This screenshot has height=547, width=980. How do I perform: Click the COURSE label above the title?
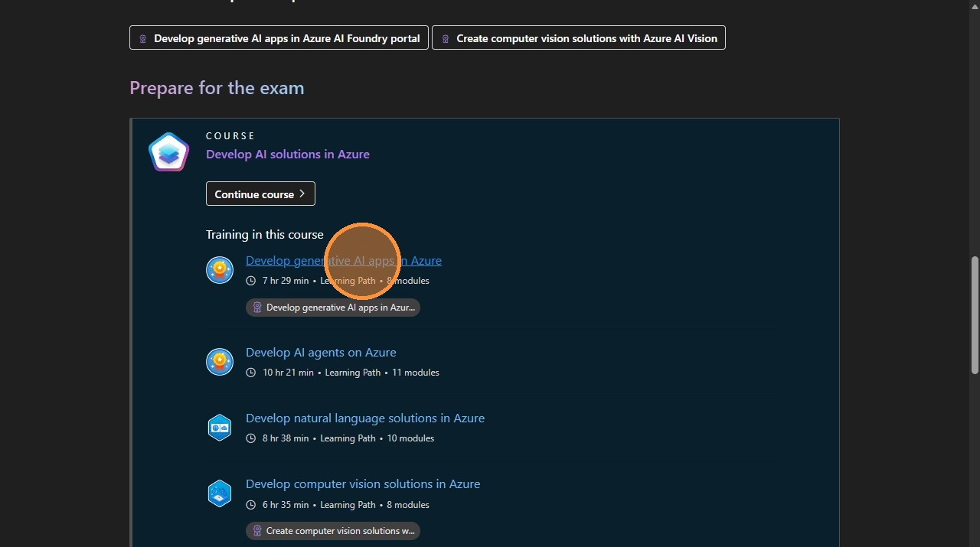(230, 135)
